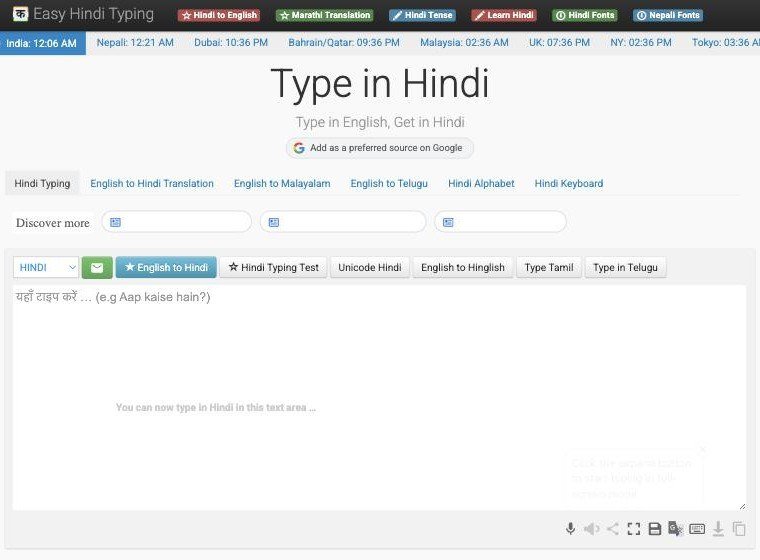760x560 pixels.
Task: Click Type Tamil button
Action: [x=549, y=268]
